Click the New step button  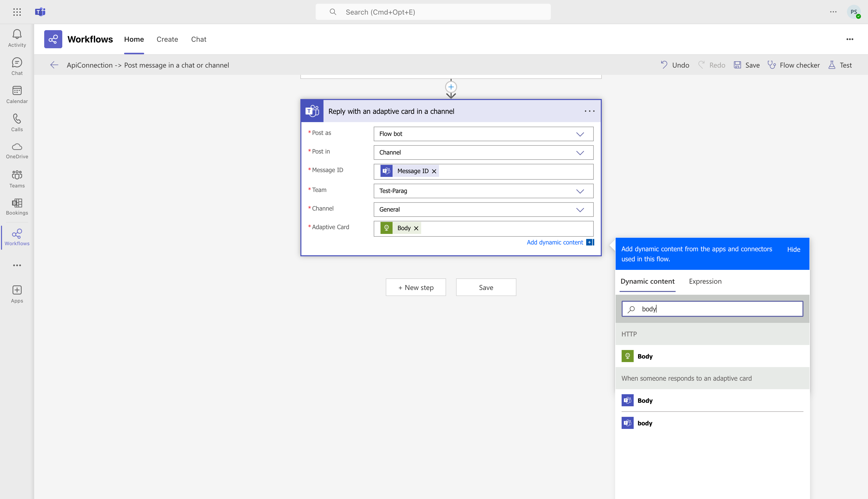pyautogui.click(x=415, y=287)
